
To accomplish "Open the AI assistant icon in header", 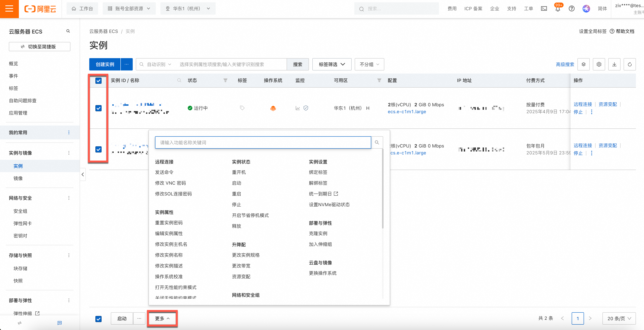I will 586,9.
